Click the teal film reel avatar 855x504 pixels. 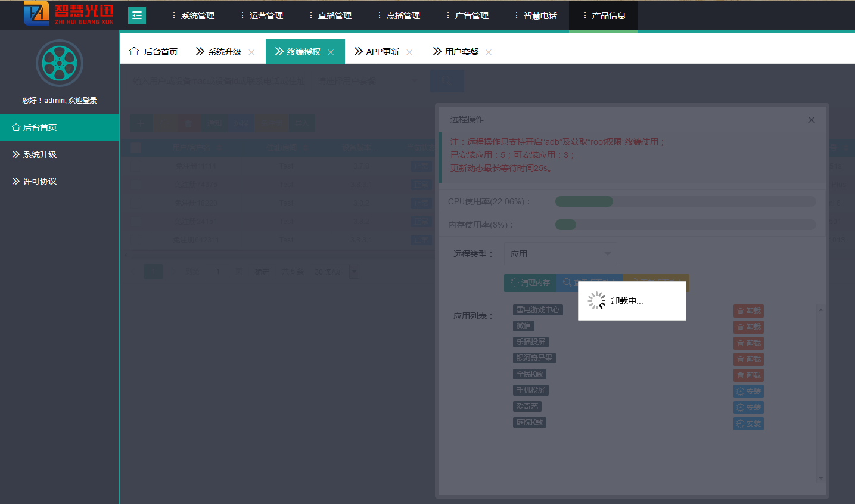click(x=59, y=63)
